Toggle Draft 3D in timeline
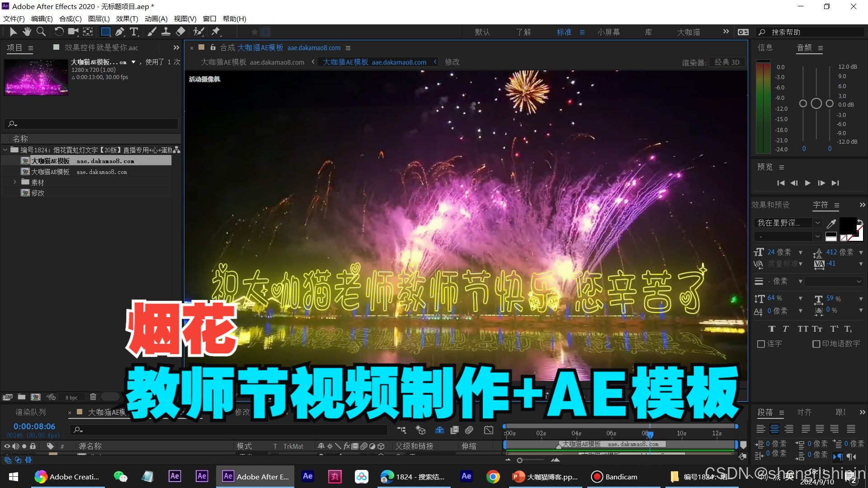 point(420,430)
